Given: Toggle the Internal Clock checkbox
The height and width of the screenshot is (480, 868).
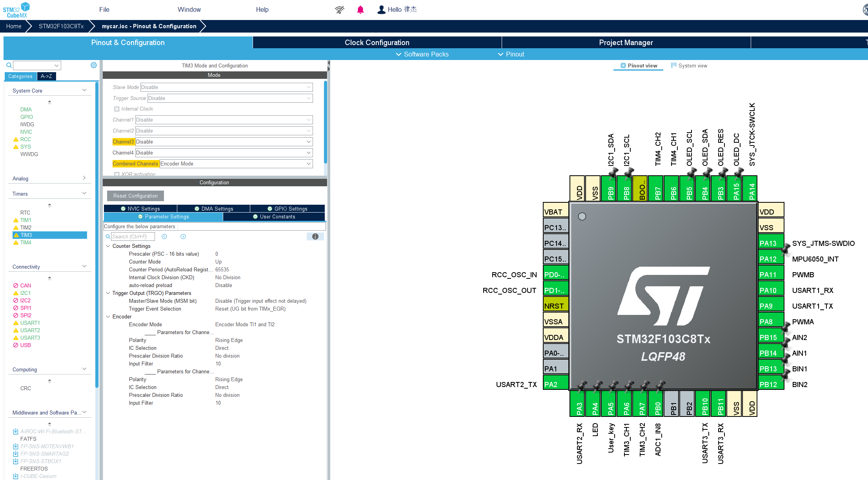Looking at the screenshot, I should tap(116, 109).
